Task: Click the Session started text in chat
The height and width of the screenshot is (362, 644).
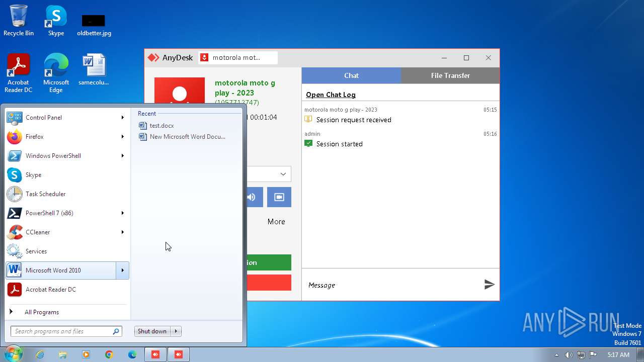Action: [x=339, y=144]
